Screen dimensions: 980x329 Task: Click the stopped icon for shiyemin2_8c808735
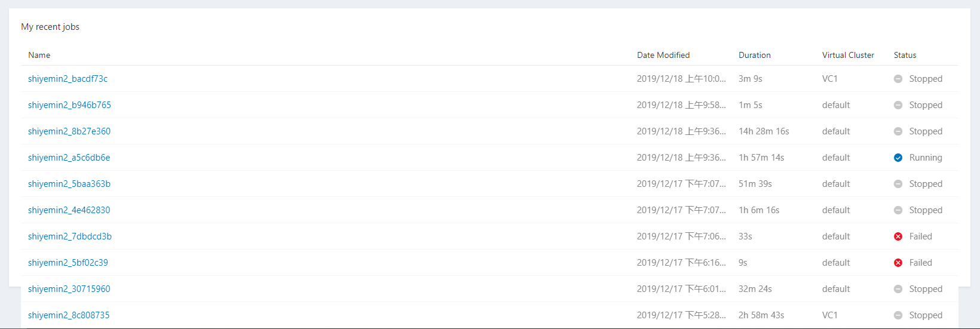(x=898, y=315)
